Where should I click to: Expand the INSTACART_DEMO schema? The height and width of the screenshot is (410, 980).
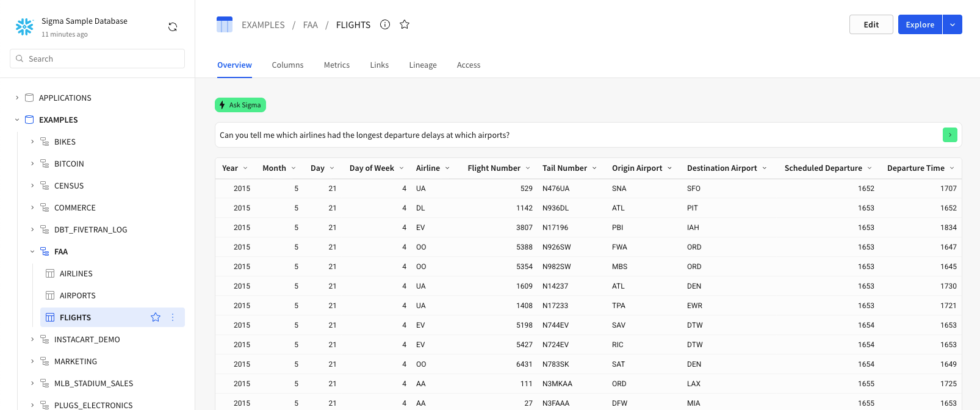(x=32, y=339)
